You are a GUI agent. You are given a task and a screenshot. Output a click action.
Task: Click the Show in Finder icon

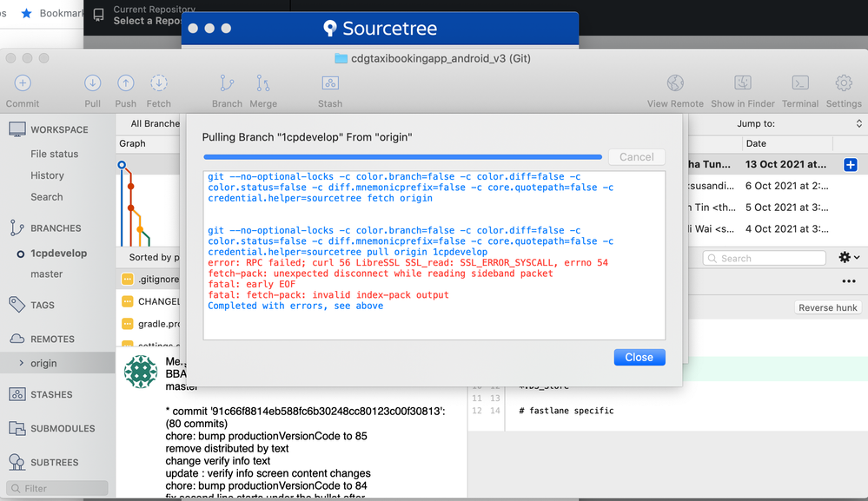coord(743,83)
